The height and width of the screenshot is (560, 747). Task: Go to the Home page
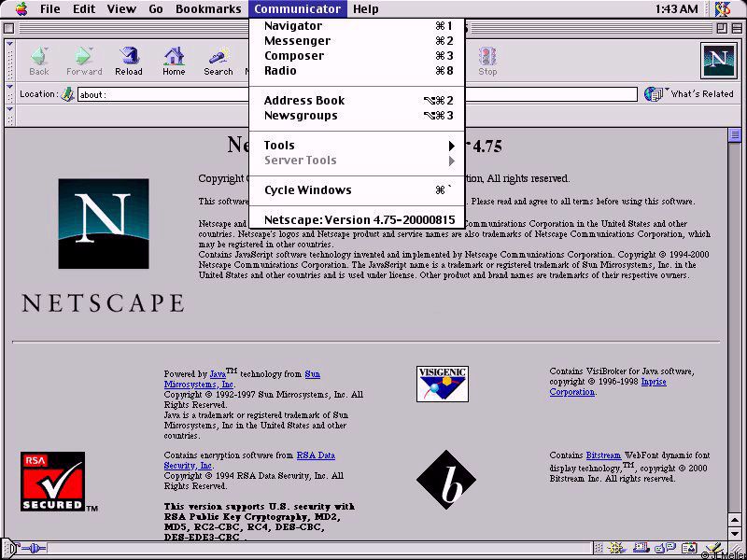[x=174, y=61]
